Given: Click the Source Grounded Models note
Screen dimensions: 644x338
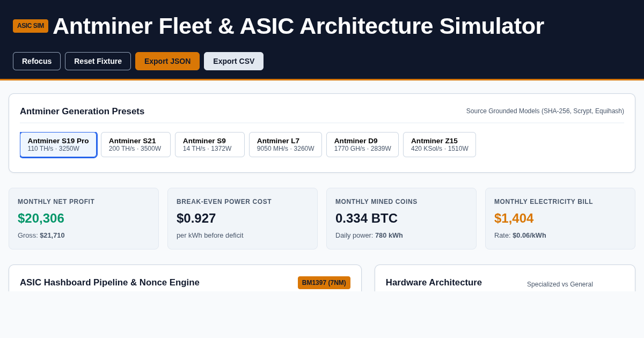Looking at the screenshot, I should coord(545,111).
